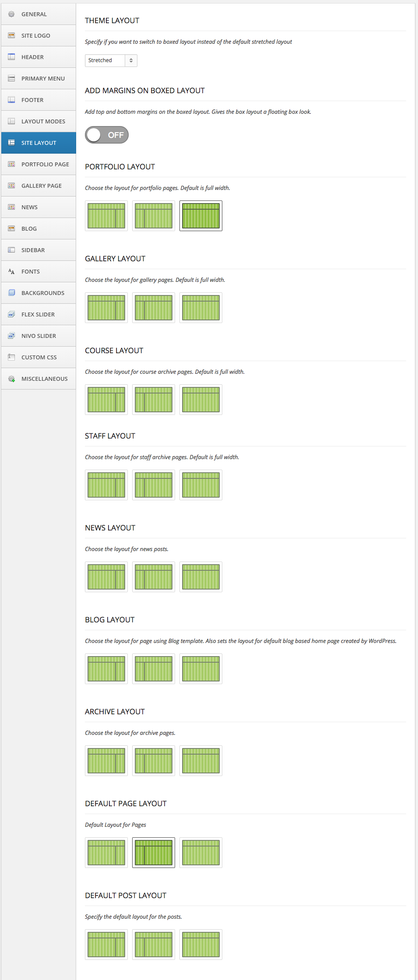The width and height of the screenshot is (418, 980).
Task: Click the Backgrounds icon in sidebar
Action: pos(11,293)
